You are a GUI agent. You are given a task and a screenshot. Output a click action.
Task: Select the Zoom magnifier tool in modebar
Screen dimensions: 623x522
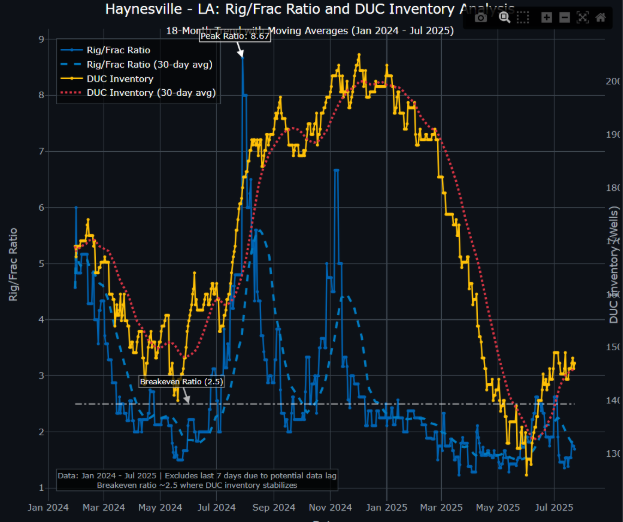505,17
